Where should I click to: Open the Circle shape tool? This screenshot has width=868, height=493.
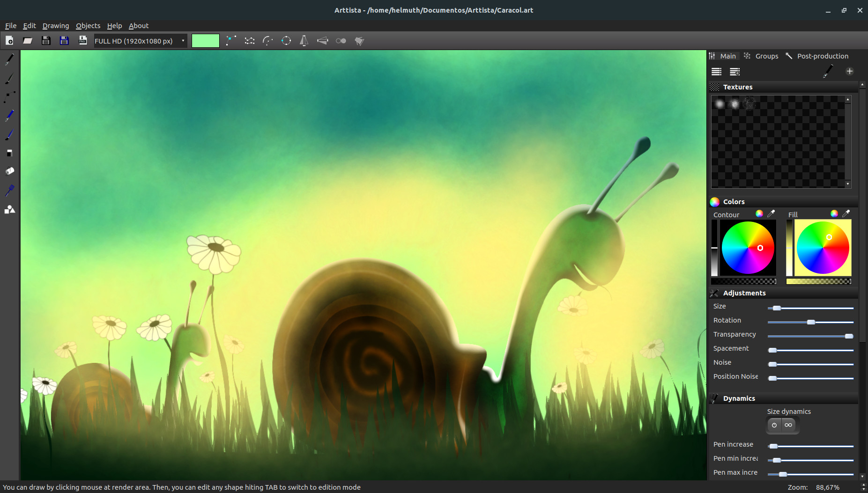click(x=286, y=41)
